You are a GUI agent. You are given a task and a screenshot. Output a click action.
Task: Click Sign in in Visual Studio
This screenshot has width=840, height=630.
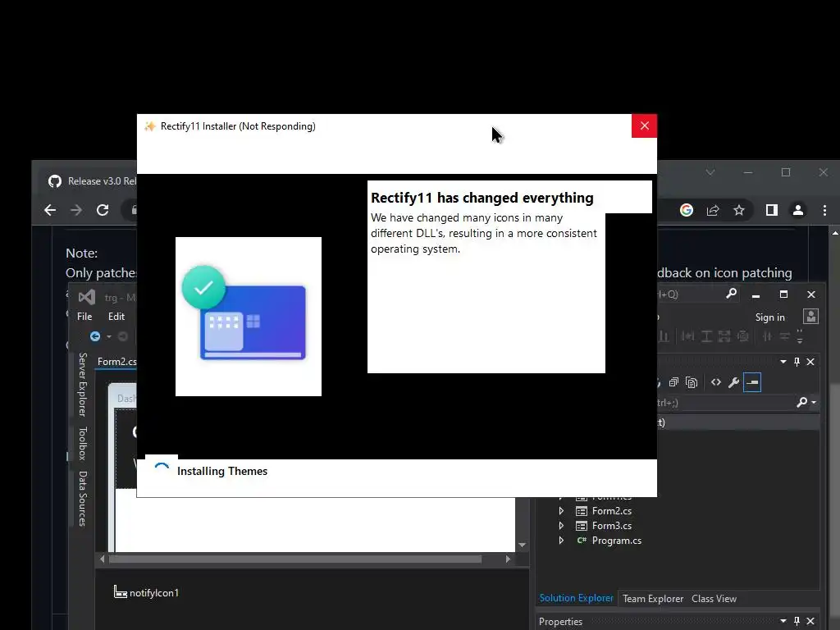(x=769, y=317)
